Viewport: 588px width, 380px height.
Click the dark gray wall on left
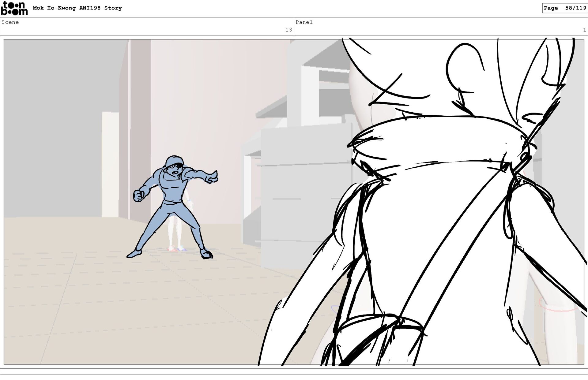tap(61, 122)
